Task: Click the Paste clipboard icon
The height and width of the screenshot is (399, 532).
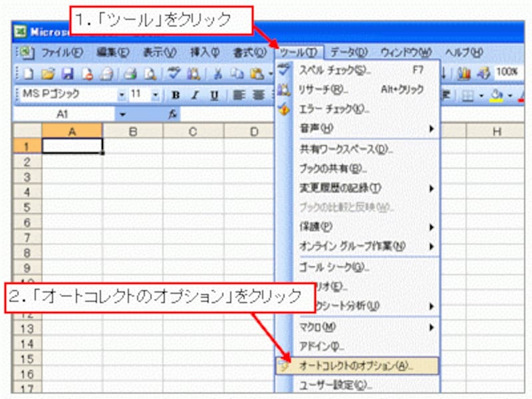Action: point(257,73)
